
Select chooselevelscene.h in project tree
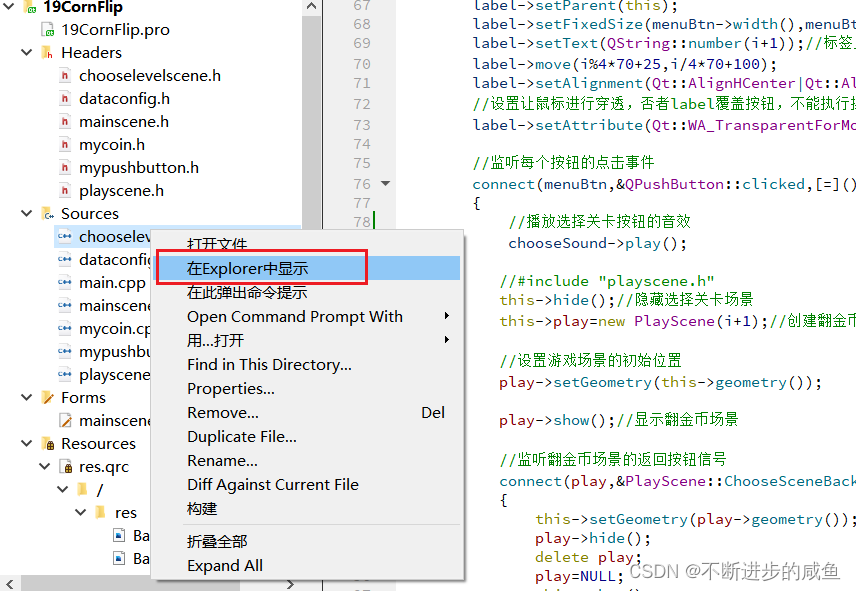pos(150,76)
